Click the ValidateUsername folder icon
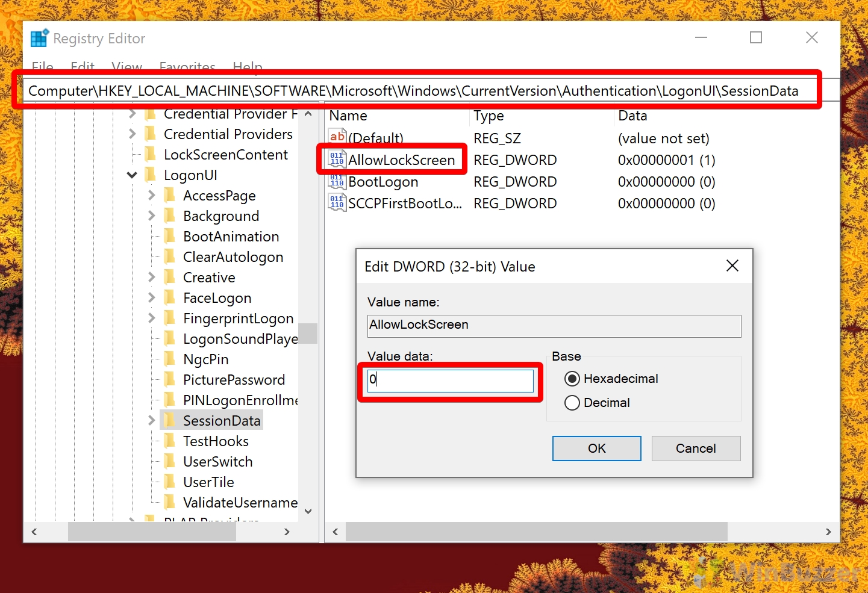868x593 pixels. [x=170, y=502]
